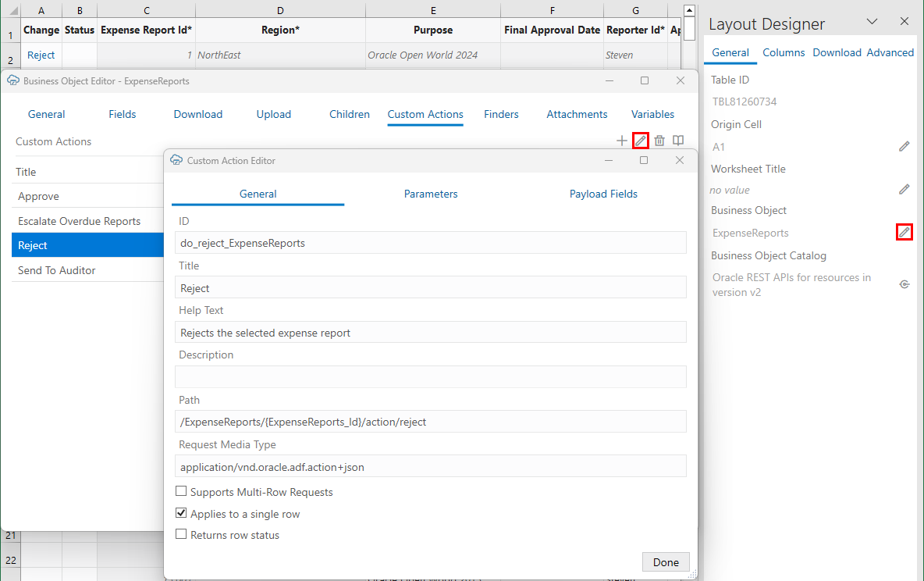Edit the selected custom action via the pencil icon
The height and width of the screenshot is (581, 924).
click(x=640, y=141)
